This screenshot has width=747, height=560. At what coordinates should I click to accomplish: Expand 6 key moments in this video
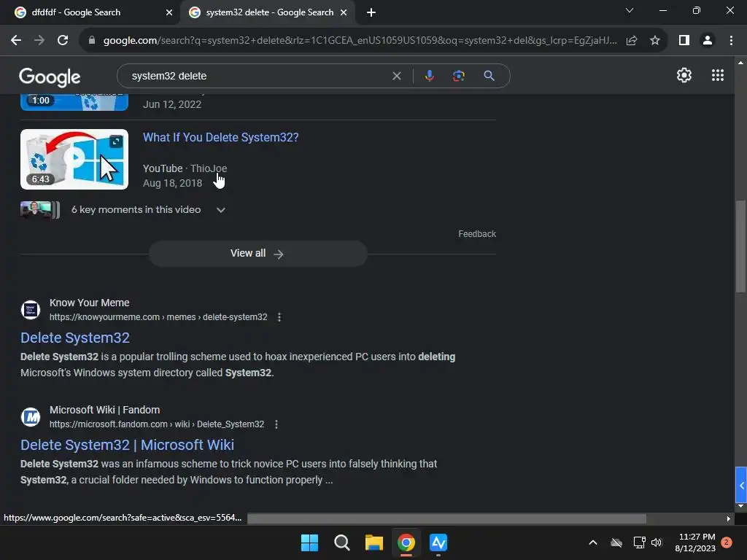(x=220, y=210)
